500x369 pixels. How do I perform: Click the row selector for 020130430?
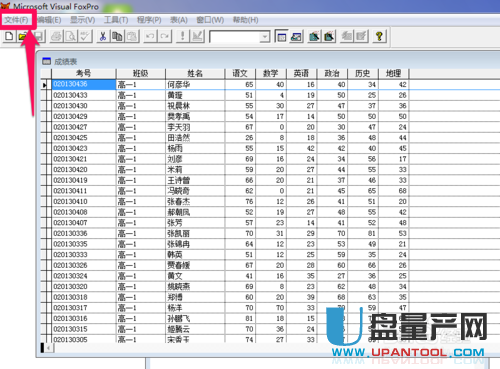(x=46, y=106)
